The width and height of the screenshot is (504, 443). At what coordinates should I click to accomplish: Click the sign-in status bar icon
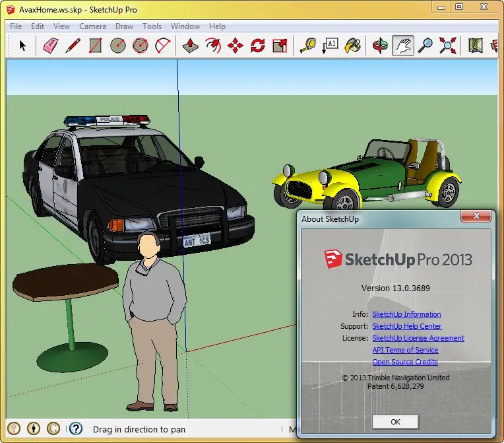53,428
